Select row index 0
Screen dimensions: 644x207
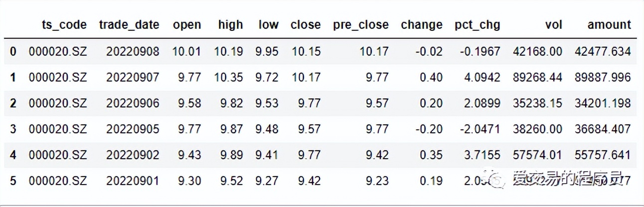[x=13, y=51]
